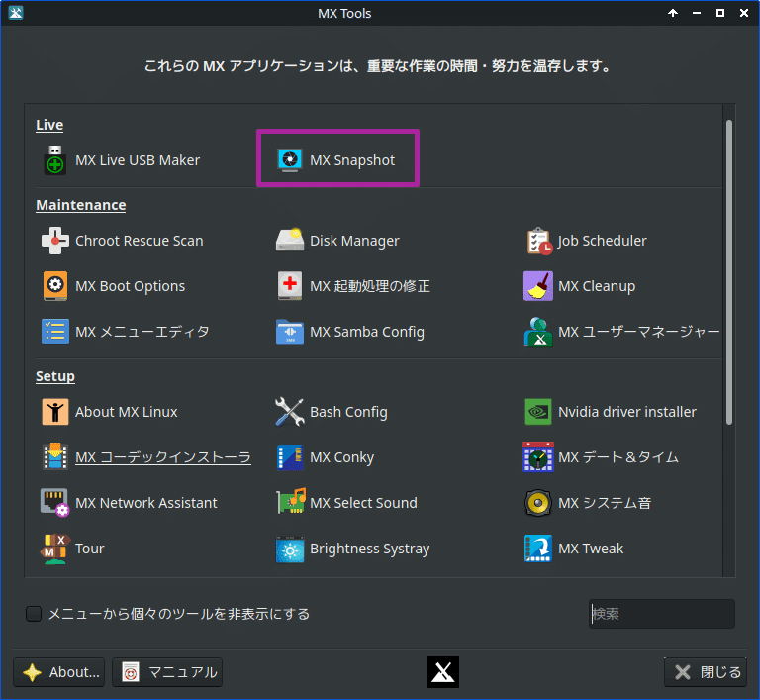The image size is (760, 700).
Task: Click the MX logo at bottom center
Action: pos(443,672)
